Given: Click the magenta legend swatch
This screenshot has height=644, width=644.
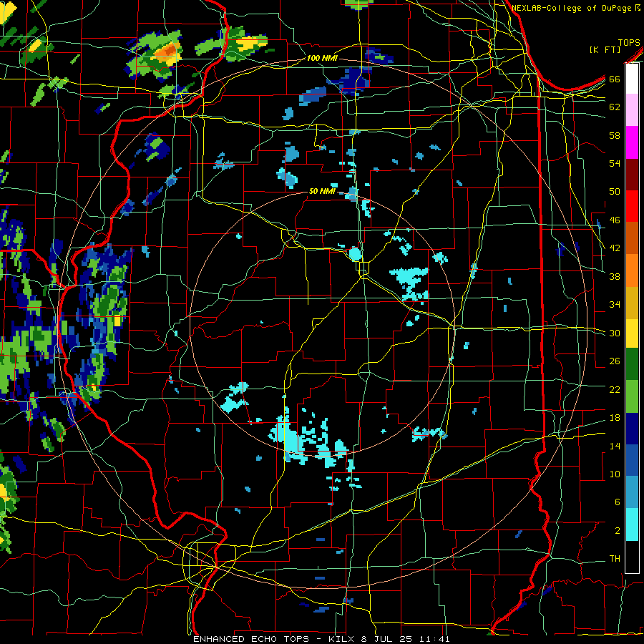Looking at the screenshot, I should 632,142.
